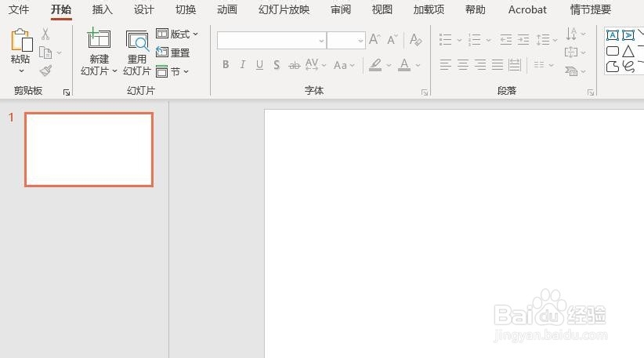Click the Cut scissors icon
644x358 pixels.
[x=45, y=34]
